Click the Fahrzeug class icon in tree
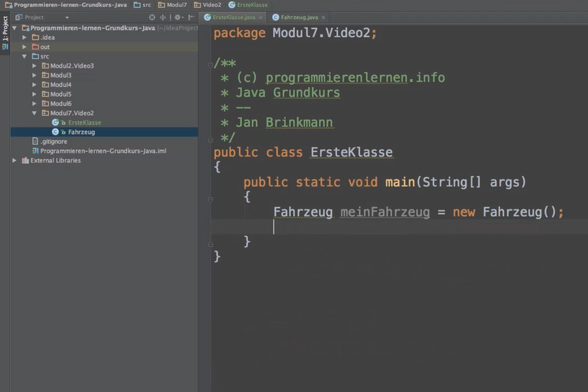 [x=54, y=132]
